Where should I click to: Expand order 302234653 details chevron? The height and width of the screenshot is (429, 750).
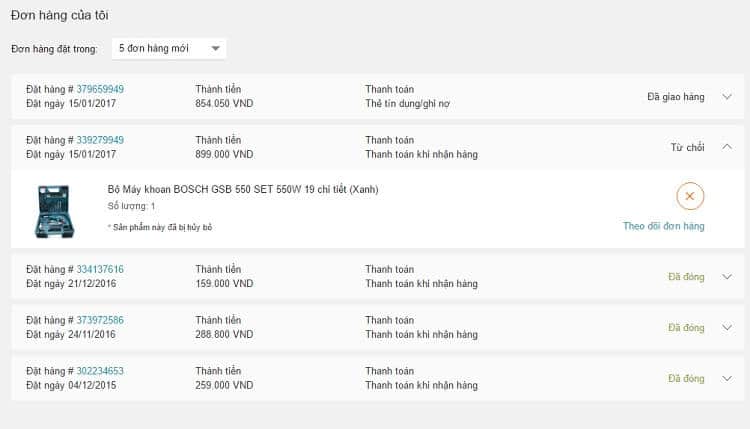727,378
